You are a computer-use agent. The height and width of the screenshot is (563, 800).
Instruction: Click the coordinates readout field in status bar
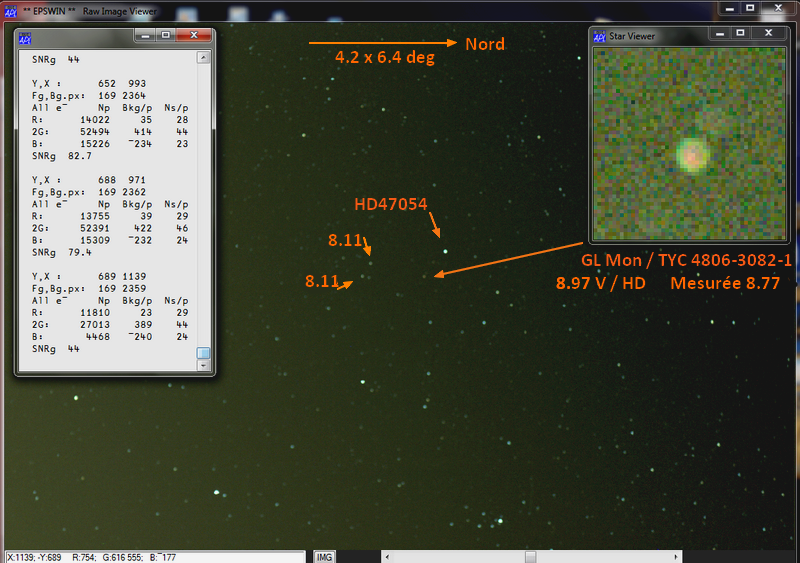[154, 556]
